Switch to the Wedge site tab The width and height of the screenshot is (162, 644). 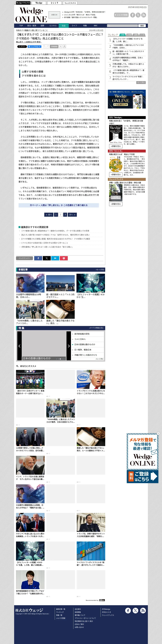click(x=39, y=3)
